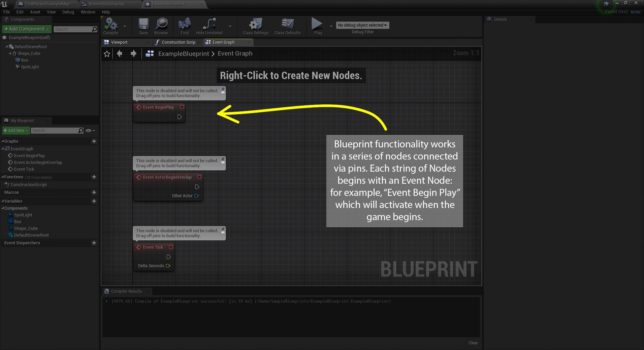Open the debug object selector dropdown
This screenshot has width=644, height=350.
click(362, 25)
